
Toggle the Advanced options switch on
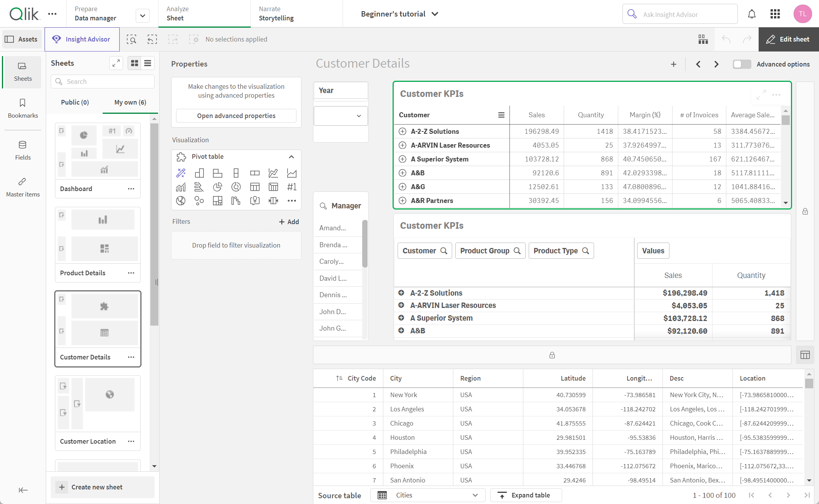tap(743, 64)
